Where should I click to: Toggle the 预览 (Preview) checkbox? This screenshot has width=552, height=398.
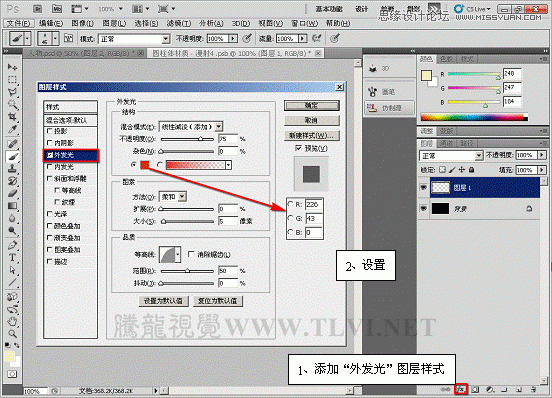(299, 148)
